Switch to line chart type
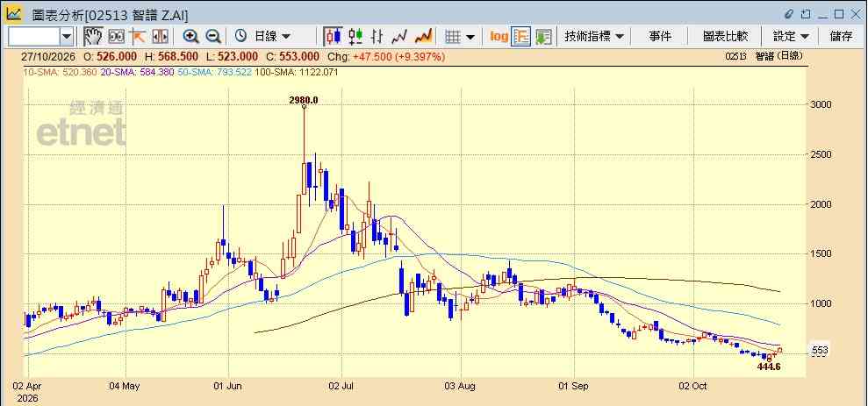Viewport: 868px width, 406px height. point(399,37)
